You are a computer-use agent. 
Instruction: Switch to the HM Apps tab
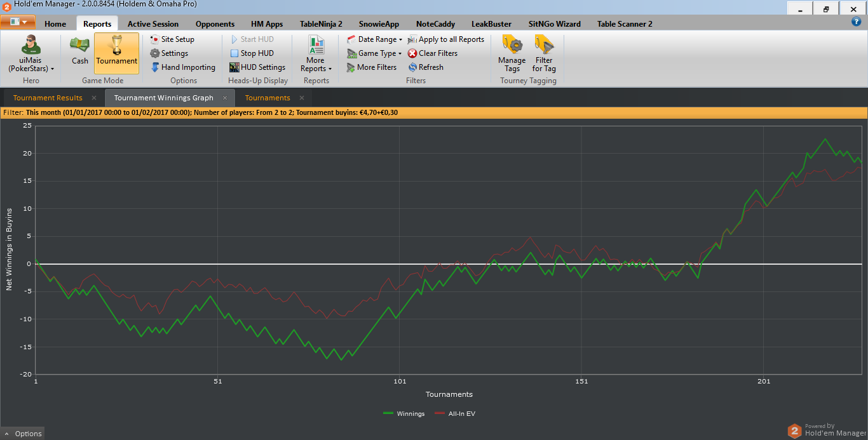click(x=267, y=24)
